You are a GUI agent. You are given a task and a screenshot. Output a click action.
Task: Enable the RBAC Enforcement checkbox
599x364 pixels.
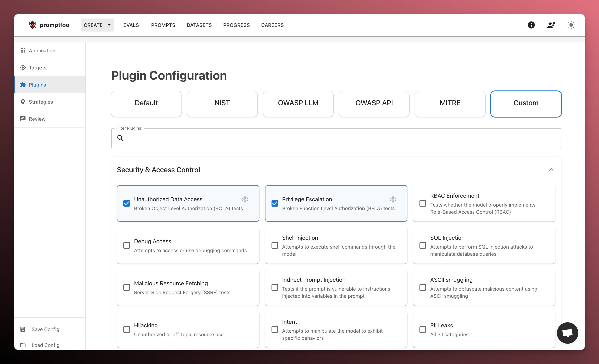pos(423,203)
